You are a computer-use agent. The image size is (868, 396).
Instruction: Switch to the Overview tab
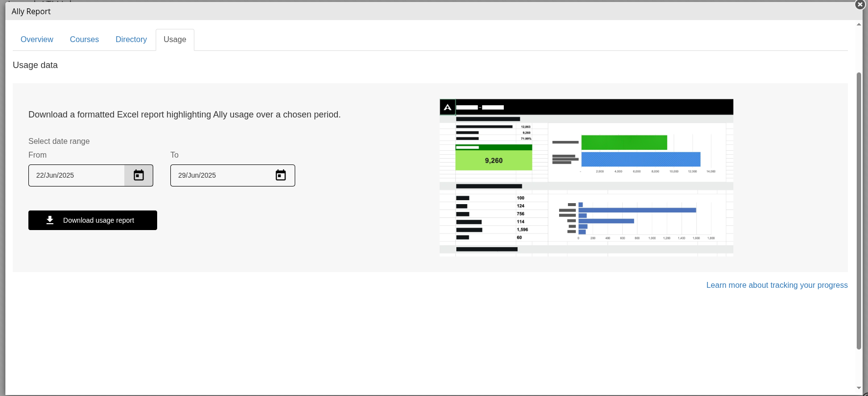click(37, 40)
